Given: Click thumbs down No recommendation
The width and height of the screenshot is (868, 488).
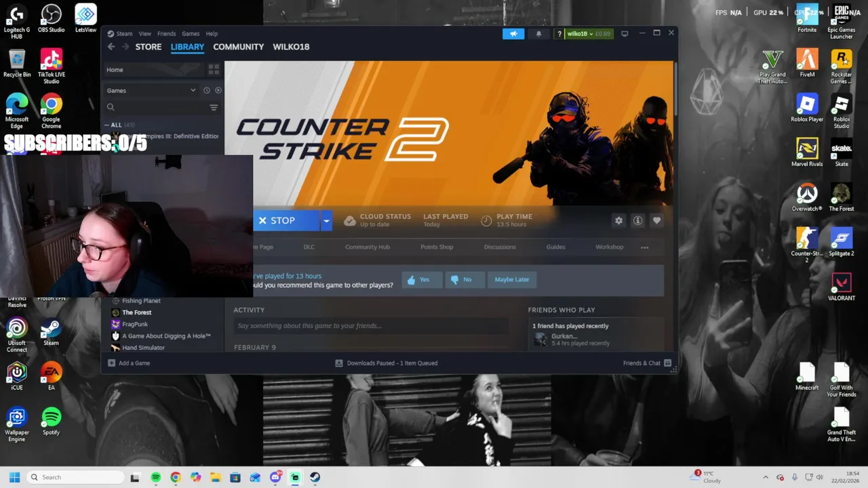Looking at the screenshot, I should tap(464, 279).
